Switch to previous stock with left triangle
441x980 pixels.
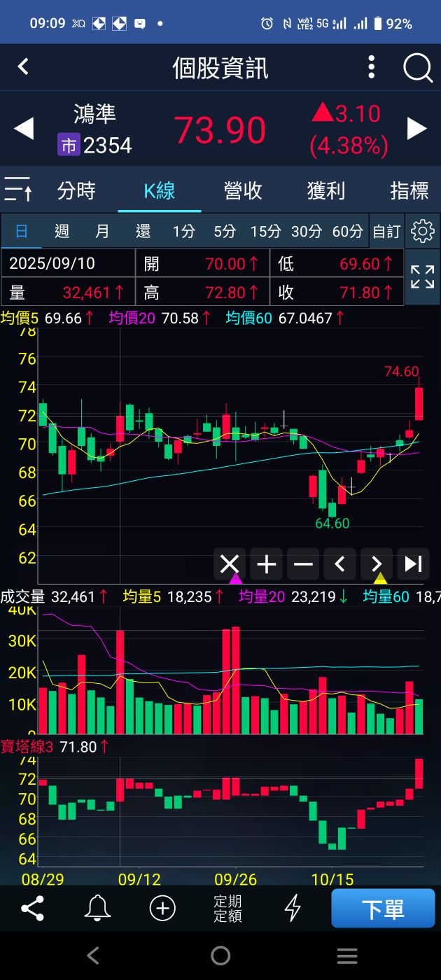(24, 129)
